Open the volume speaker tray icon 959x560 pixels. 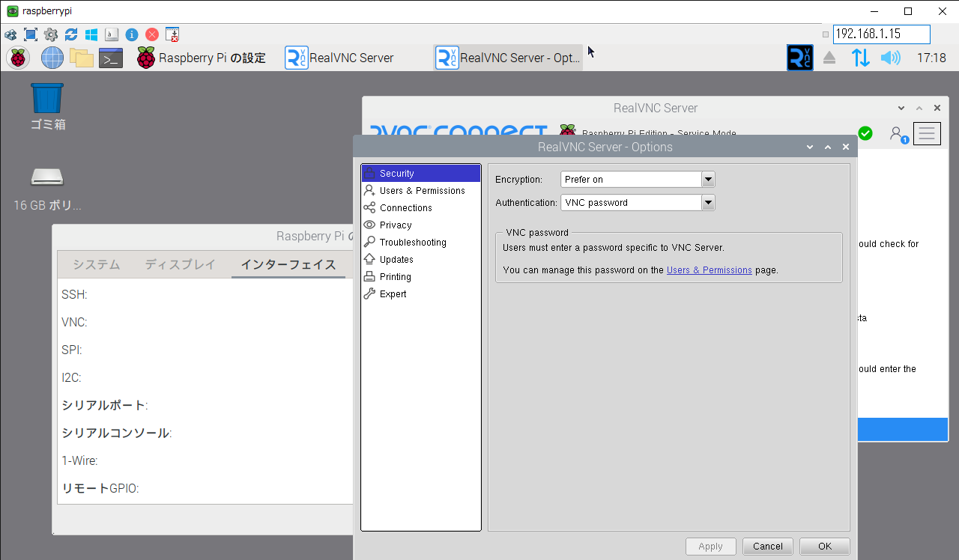coord(890,58)
